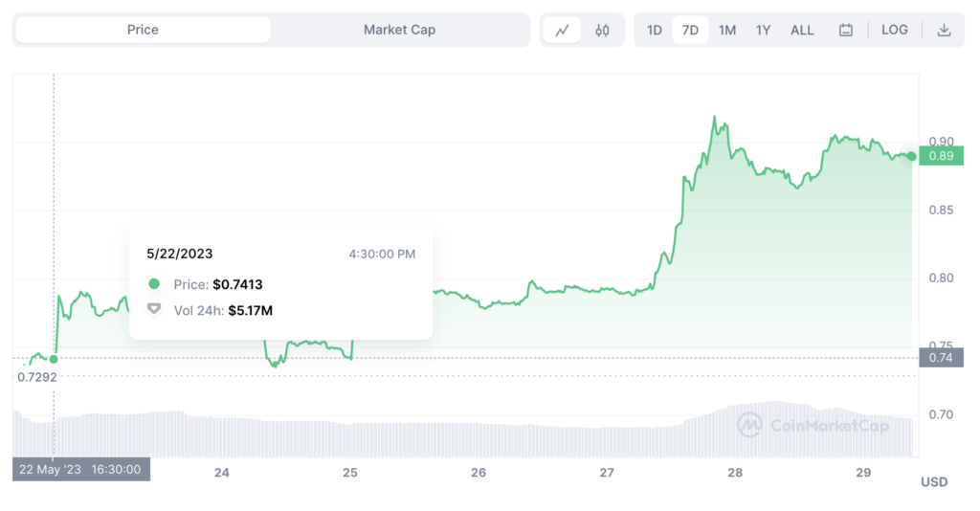Set time range to 1Y
This screenshot has width=980, height=511.
click(x=763, y=30)
